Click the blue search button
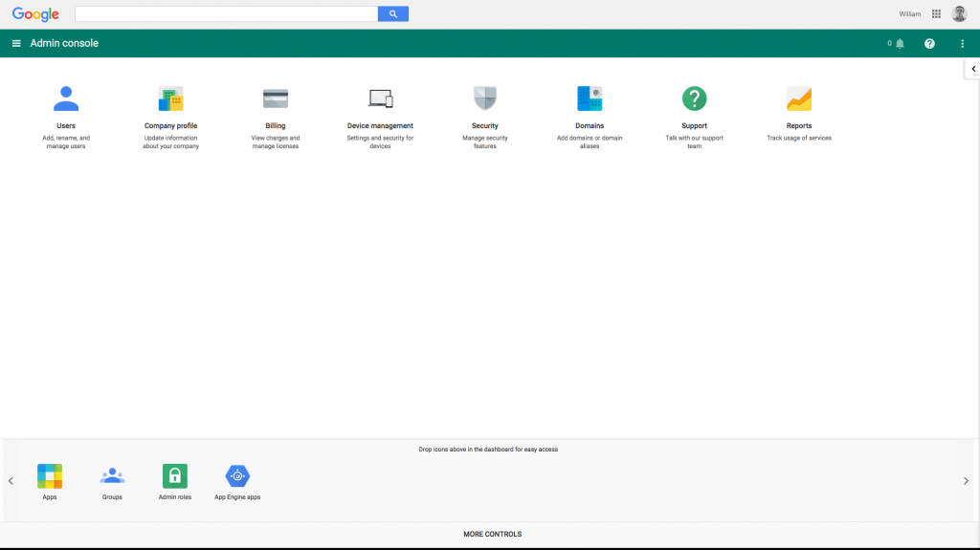The width and height of the screenshot is (980, 550). point(393,13)
